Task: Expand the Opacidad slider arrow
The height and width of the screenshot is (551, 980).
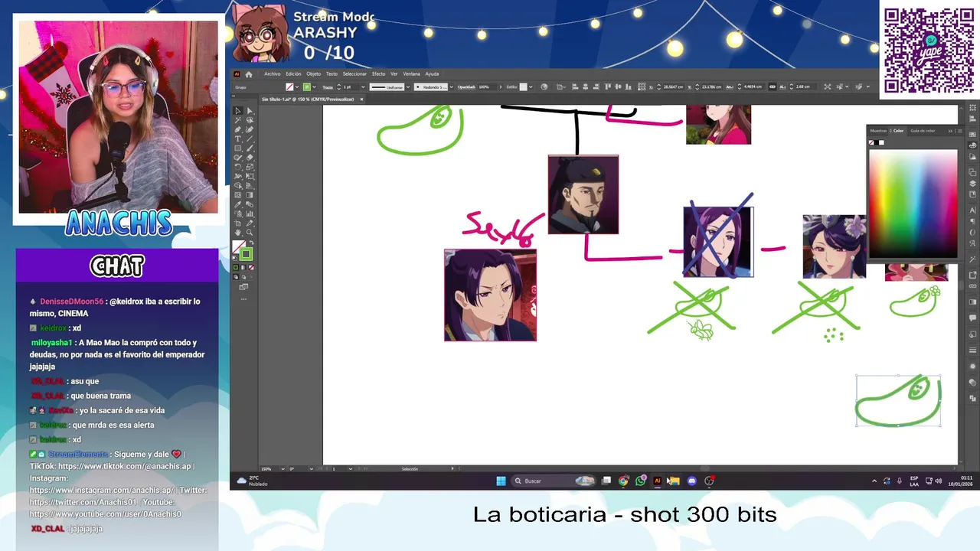Action: [501, 86]
